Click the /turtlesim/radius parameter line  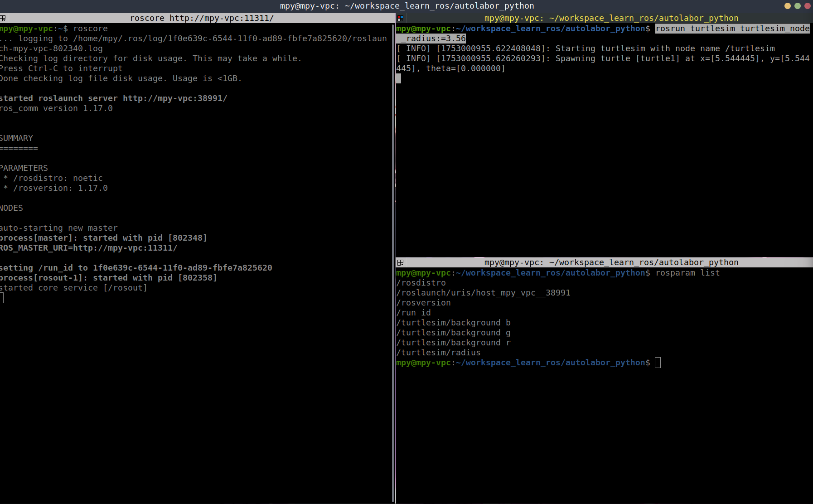tap(438, 353)
